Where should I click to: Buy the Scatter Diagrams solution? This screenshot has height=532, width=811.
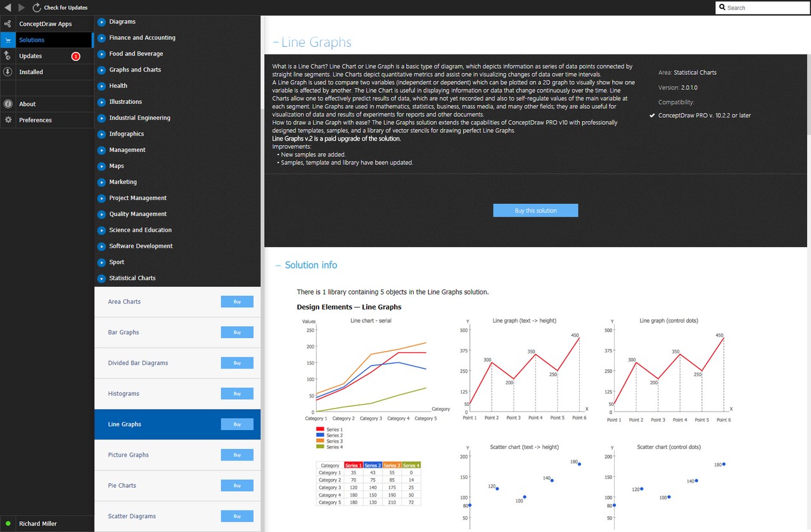(237, 516)
